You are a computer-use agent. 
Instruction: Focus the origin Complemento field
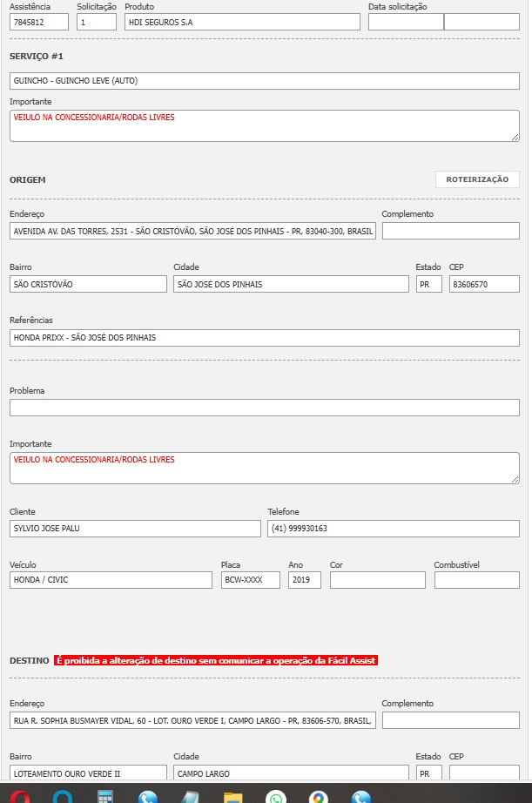pyautogui.click(x=450, y=231)
